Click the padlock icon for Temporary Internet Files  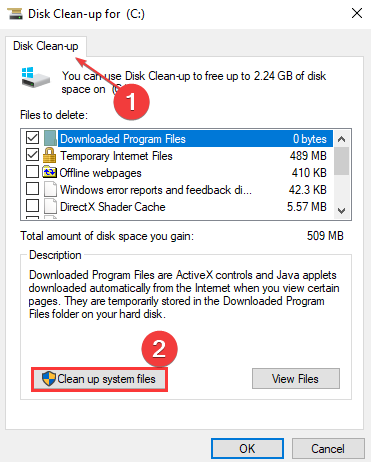tap(49, 155)
